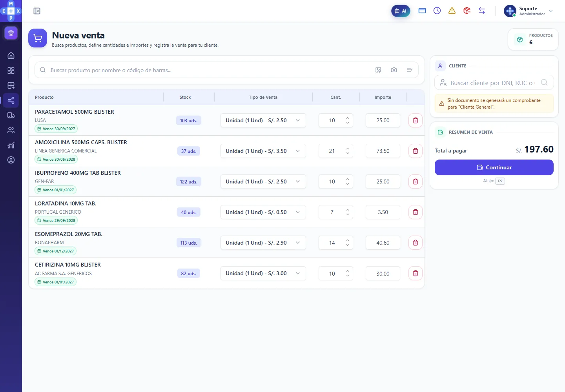Click the importe field for Esomeprazol 20MG
The width and height of the screenshot is (565, 392).
(x=383, y=243)
